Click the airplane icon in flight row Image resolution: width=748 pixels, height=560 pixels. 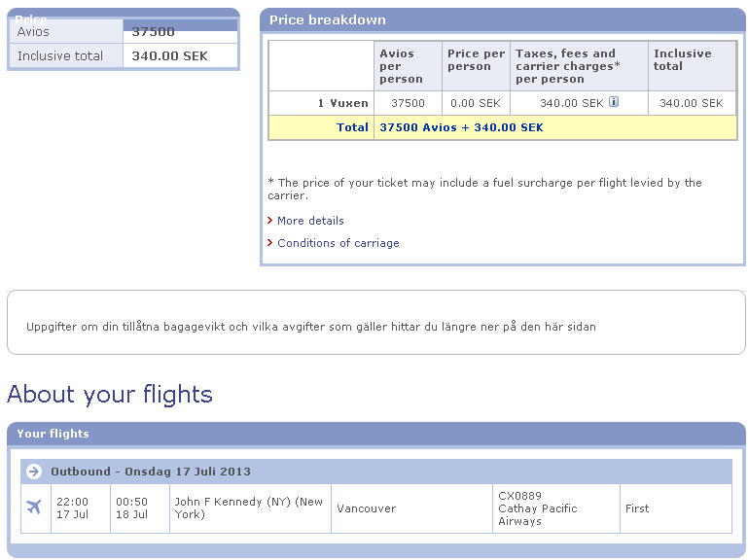coord(34,507)
